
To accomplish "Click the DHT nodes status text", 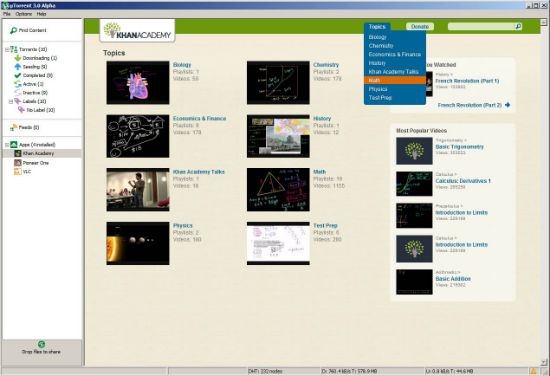I will click(265, 371).
